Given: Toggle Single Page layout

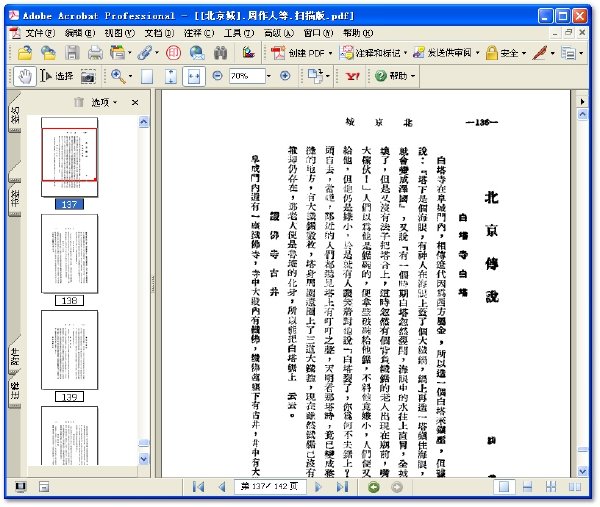Looking at the screenshot, I should tap(504, 487).
